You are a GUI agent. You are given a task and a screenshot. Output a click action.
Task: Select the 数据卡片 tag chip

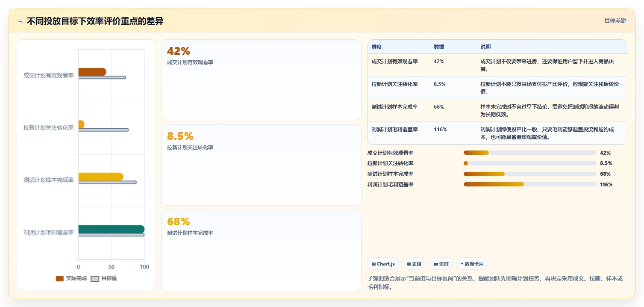tap(472, 264)
